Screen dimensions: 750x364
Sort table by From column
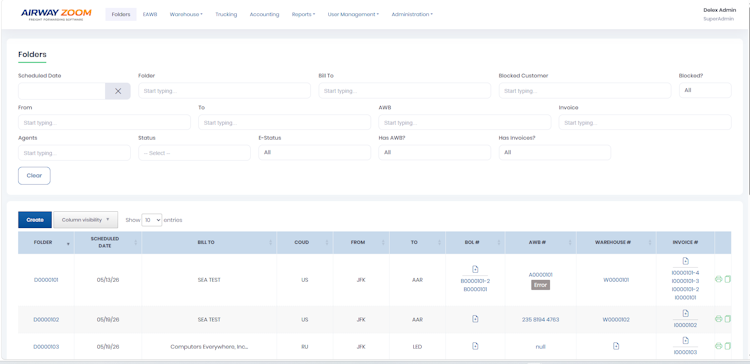pos(361,243)
